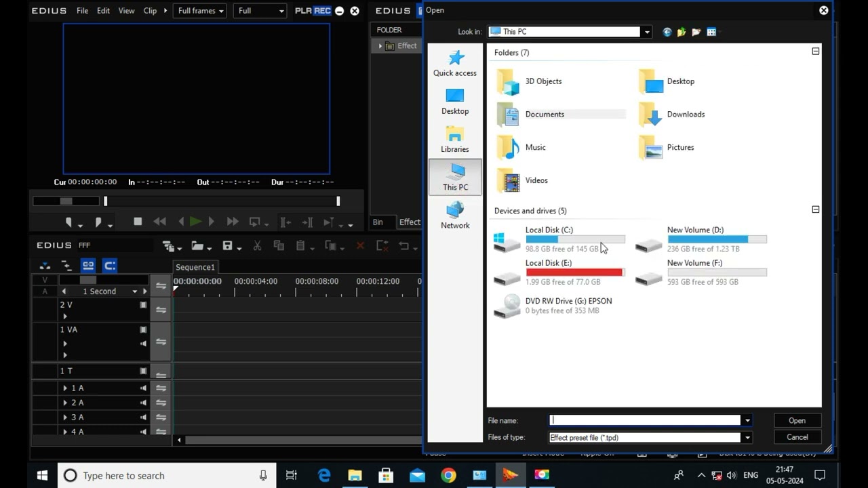Create new folder in Open dialog
868x488 pixels.
[x=696, y=32]
